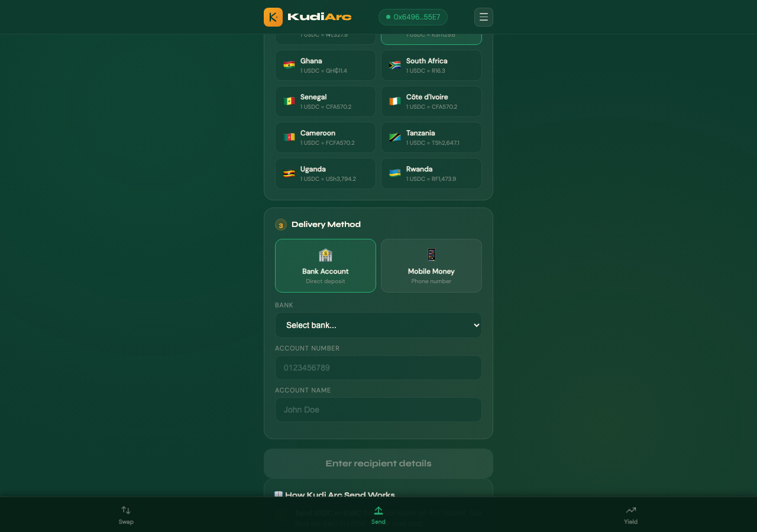757x532 pixels.
Task: Open the Send tab
Action: [x=378, y=515]
